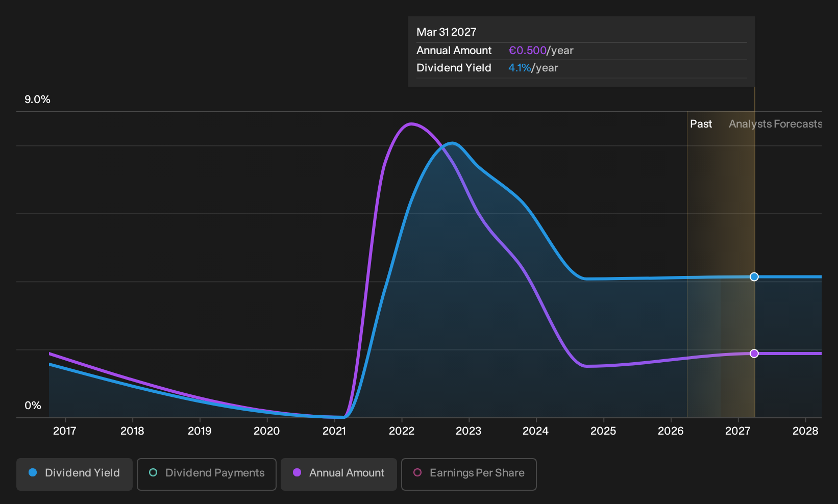Click the 2027 x-axis label
The width and height of the screenshot is (838, 504).
tap(738, 431)
